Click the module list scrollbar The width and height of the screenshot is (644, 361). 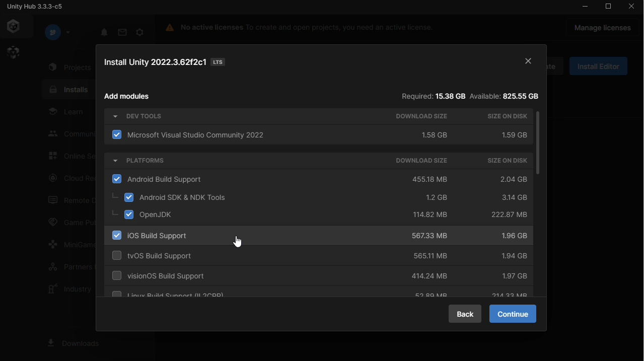coord(538,143)
